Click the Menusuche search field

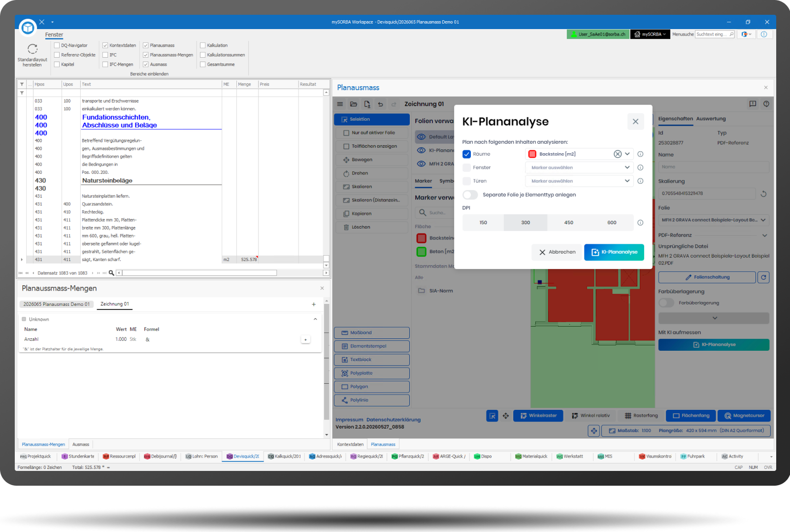715,34
